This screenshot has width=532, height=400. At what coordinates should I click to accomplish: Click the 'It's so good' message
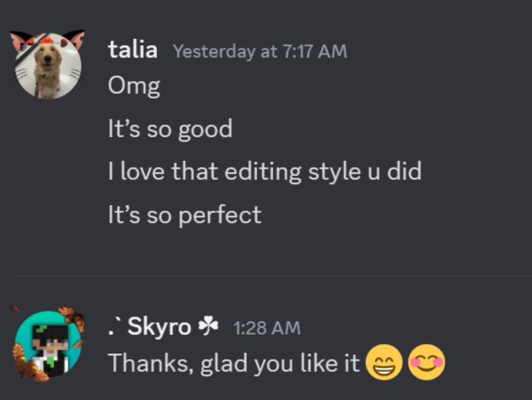coord(170,129)
